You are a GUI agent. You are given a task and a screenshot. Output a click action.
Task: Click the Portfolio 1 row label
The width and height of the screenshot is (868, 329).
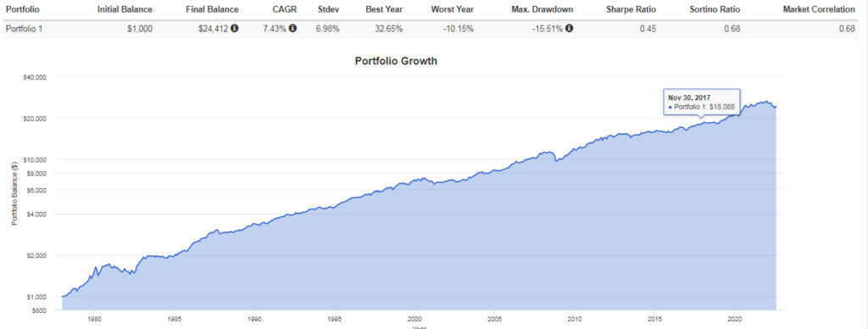coord(23,30)
